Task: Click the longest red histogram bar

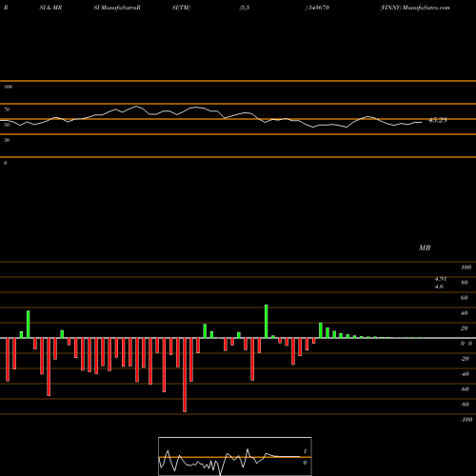Action: tap(185, 375)
